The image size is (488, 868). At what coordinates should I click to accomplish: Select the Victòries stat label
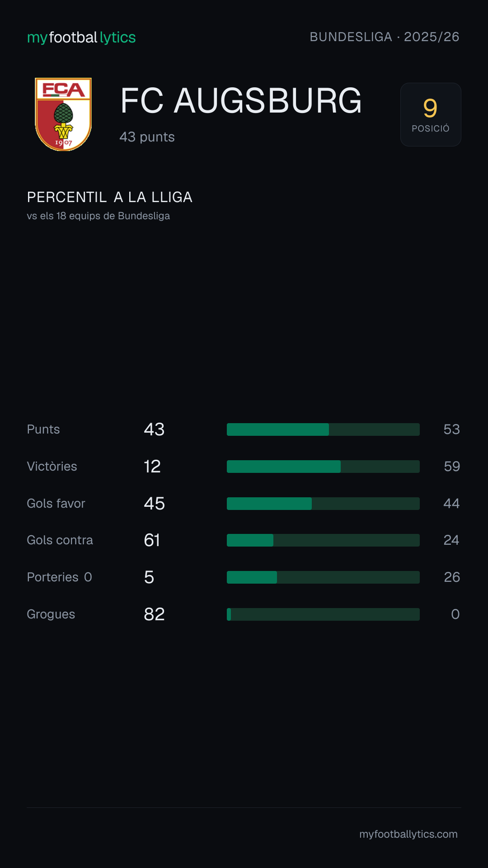pos(52,467)
